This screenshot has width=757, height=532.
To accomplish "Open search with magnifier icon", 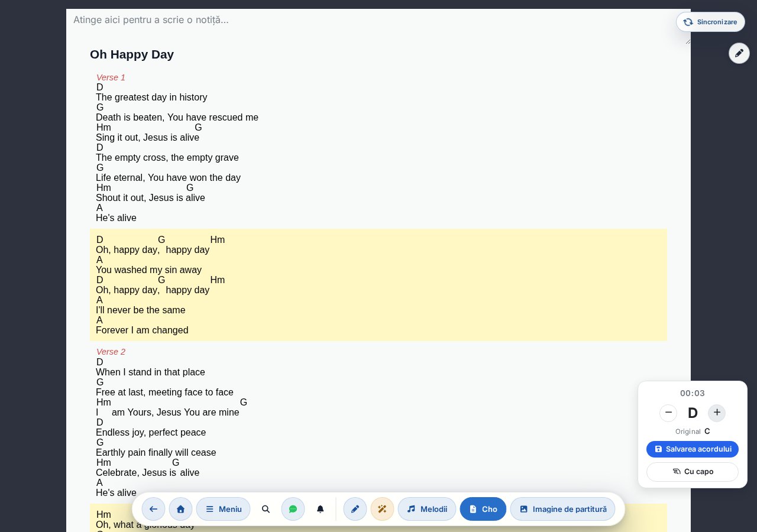I will [x=266, y=509].
